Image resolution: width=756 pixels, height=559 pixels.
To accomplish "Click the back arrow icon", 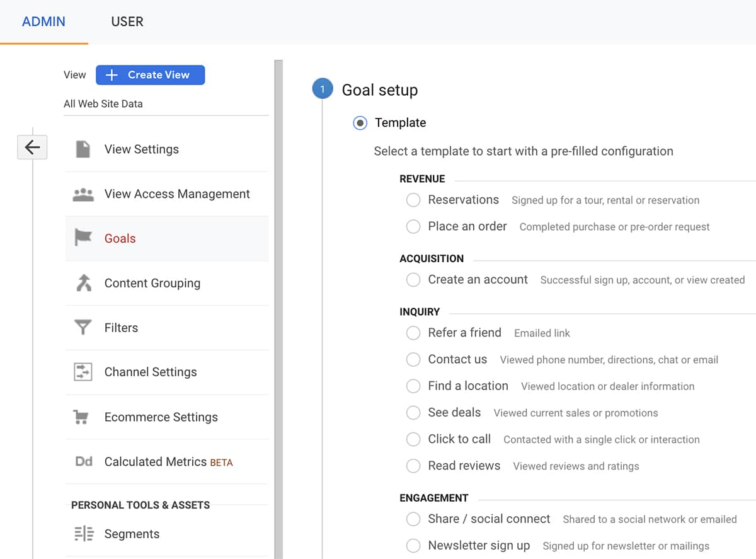I will click(x=32, y=147).
